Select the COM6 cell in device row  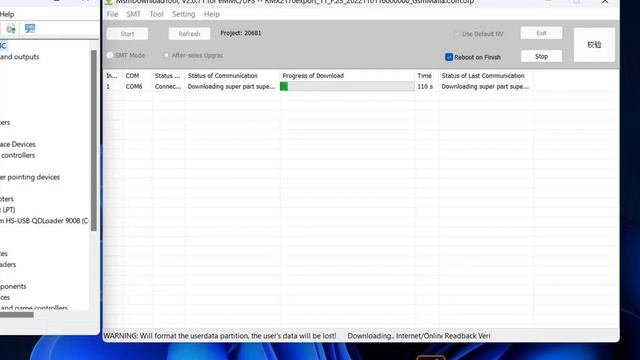click(x=134, y=87)
